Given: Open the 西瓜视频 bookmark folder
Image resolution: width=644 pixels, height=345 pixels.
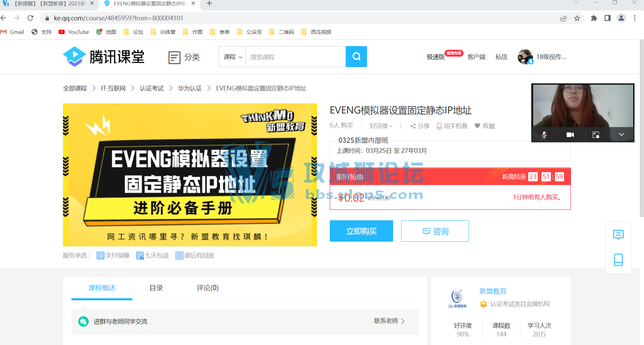Looking at the screenshot, I should [x=316, y=32].
